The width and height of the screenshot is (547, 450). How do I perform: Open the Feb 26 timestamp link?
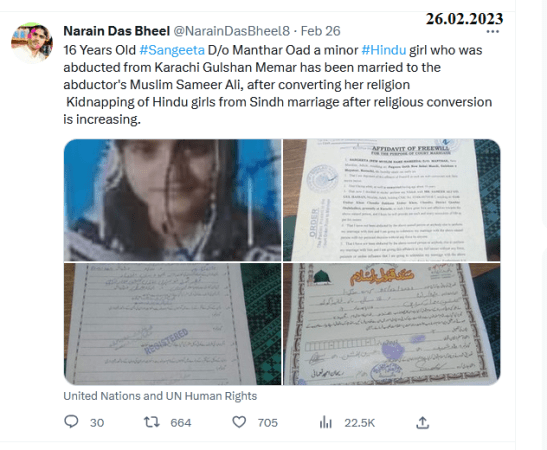click(320, 31)
